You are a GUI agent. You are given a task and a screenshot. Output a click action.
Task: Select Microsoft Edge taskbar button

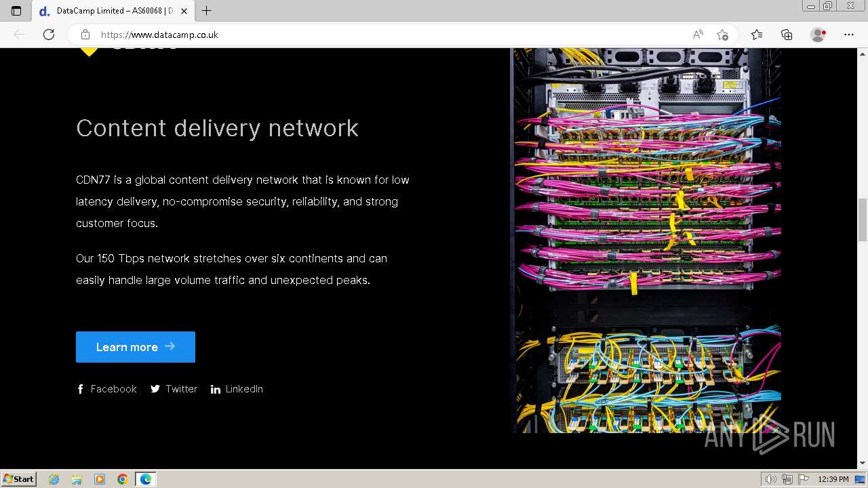click(x=146, y=479)
